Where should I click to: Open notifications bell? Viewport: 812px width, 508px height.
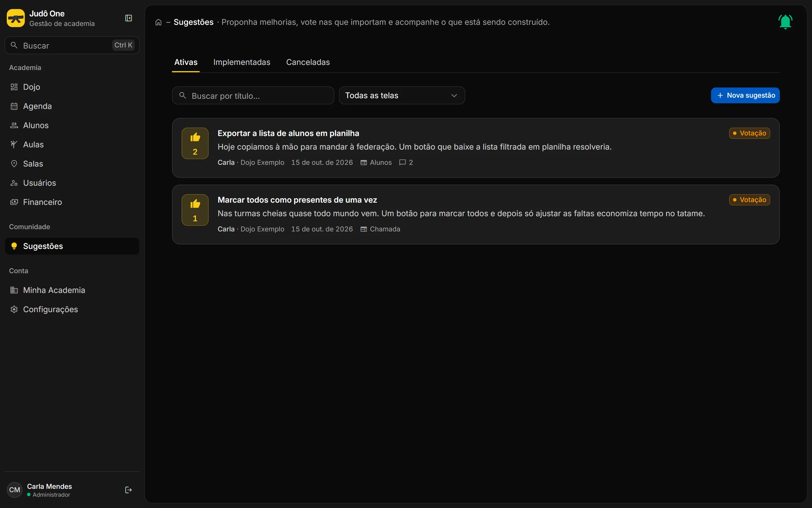785,22
